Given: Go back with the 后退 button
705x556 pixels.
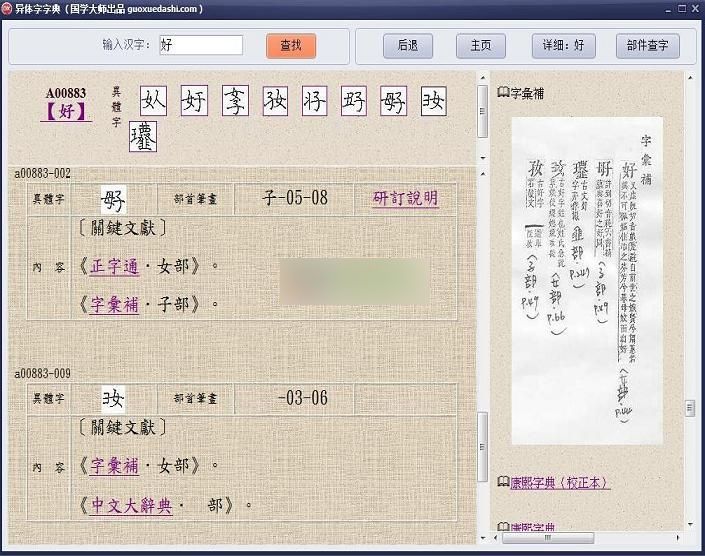Looking at the screenshot, I should tap(408, 46).
